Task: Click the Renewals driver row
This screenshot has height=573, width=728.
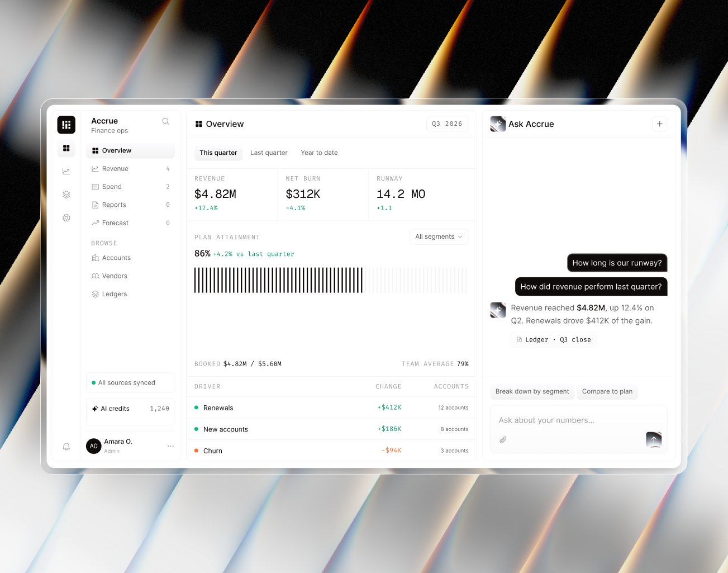Action: (x=331, y=408)
